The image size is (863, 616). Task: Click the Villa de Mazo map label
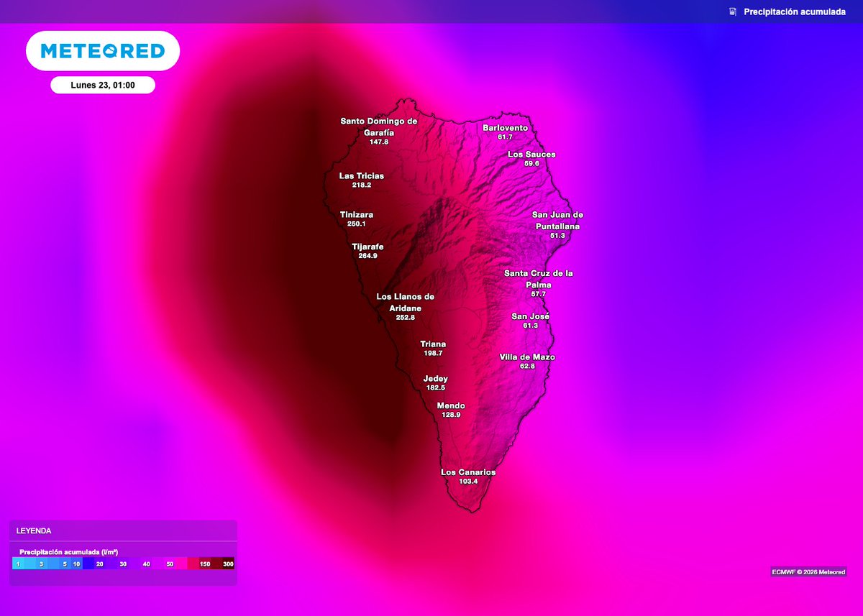pyautogui.click(x=527, y=357)
